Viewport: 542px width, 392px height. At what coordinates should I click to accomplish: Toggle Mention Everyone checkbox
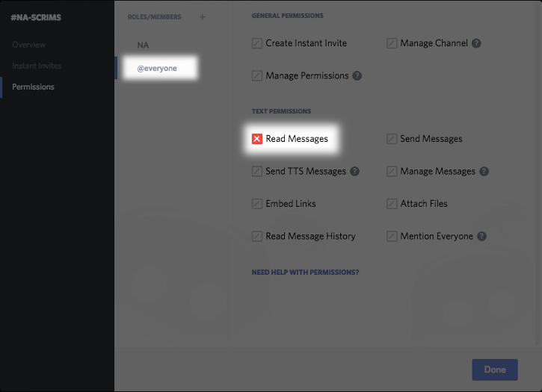click(x=392, y=236)
